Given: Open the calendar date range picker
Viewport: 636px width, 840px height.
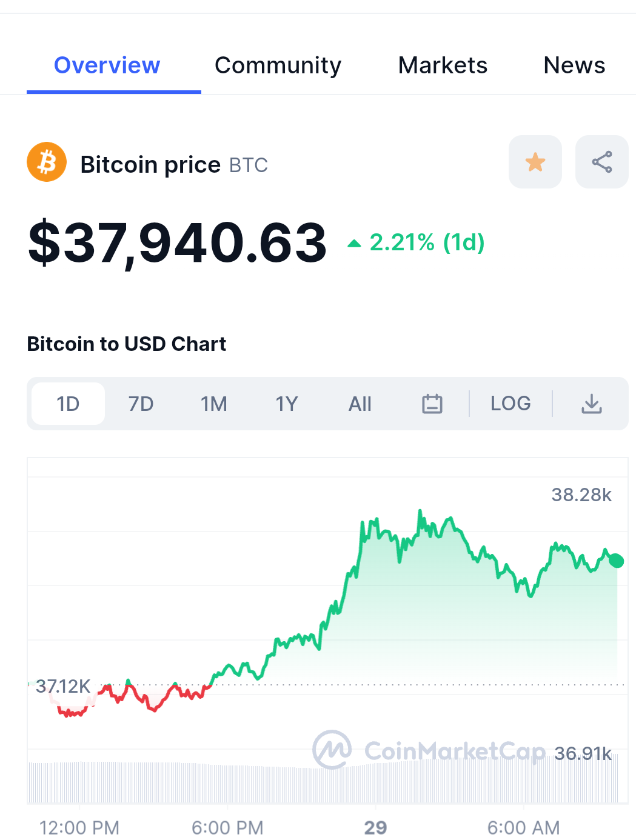Looking at the screenshot, I should pos(432,404).
